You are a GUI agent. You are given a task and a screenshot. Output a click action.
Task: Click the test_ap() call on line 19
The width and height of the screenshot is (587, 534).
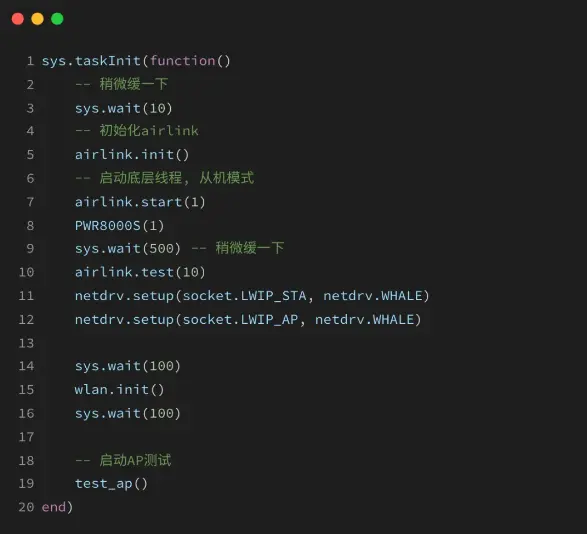[111, 484]
